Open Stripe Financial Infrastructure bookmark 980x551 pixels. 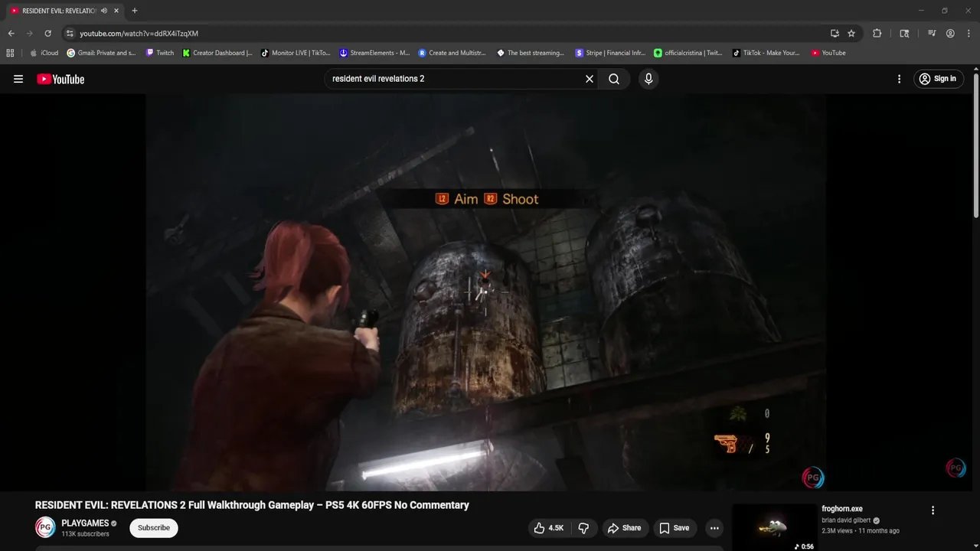coord(610,53)
